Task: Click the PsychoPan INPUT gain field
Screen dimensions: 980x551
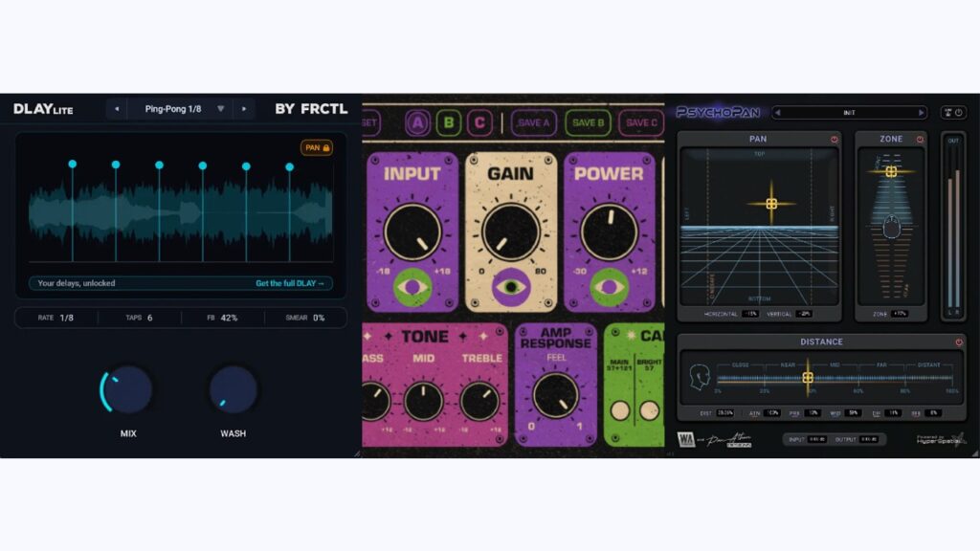Action: (x=817, y=439)
